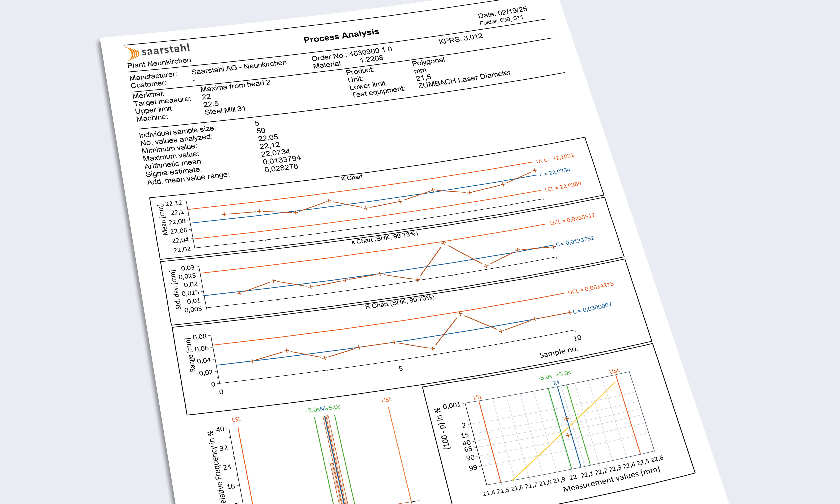Click the highest peak point in s Chart
The image size is (840, 504).
444,243
